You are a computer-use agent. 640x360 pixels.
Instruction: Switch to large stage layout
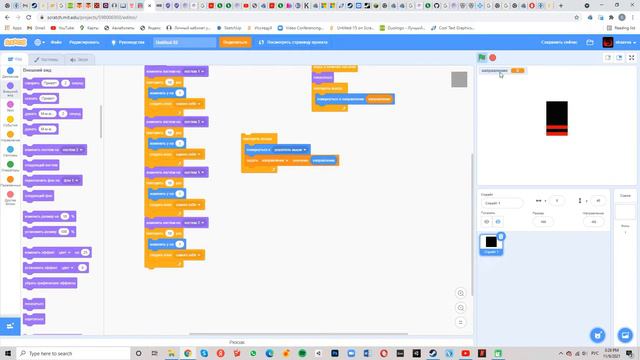619,58
